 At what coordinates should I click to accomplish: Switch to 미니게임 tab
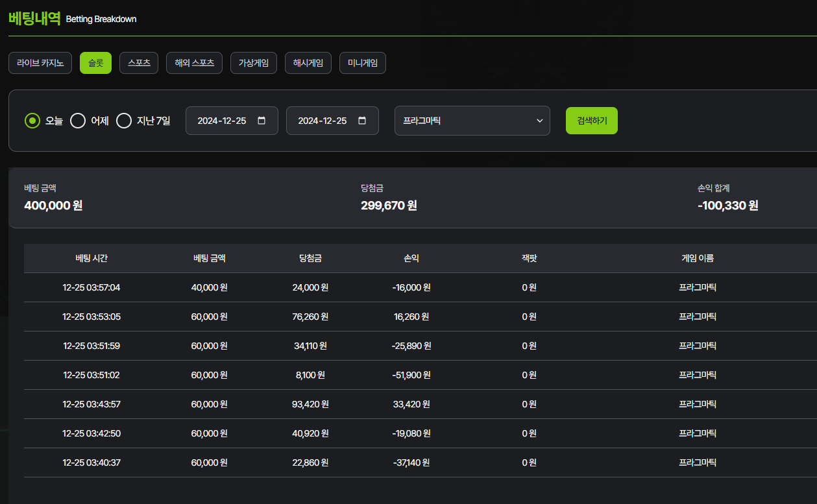click(363, 63)
